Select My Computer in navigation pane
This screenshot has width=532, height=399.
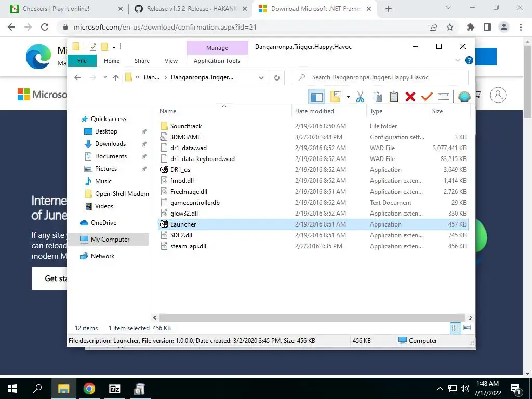click(110, 240)
